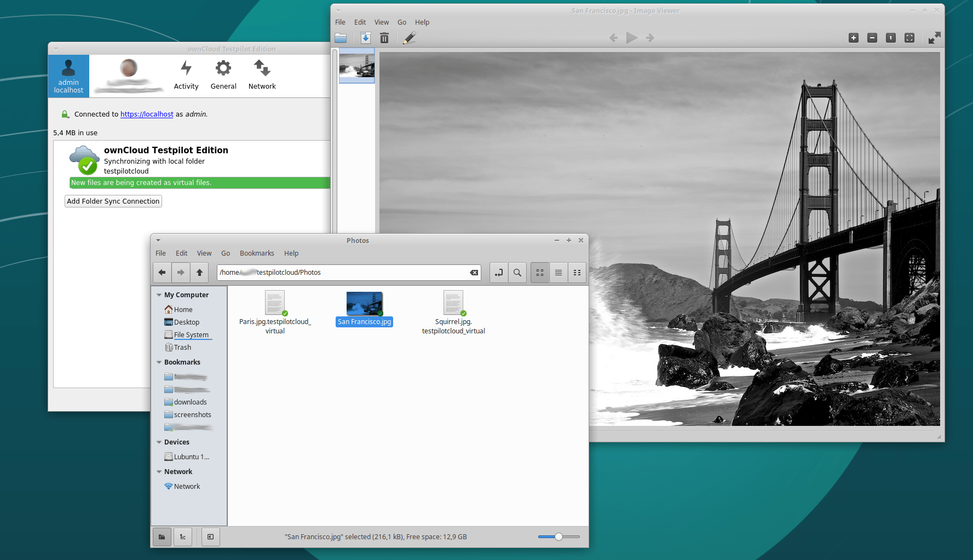The image size is (973, 560).
Task: Set image zoom to 1:1 original size
Action: [891, 38]
